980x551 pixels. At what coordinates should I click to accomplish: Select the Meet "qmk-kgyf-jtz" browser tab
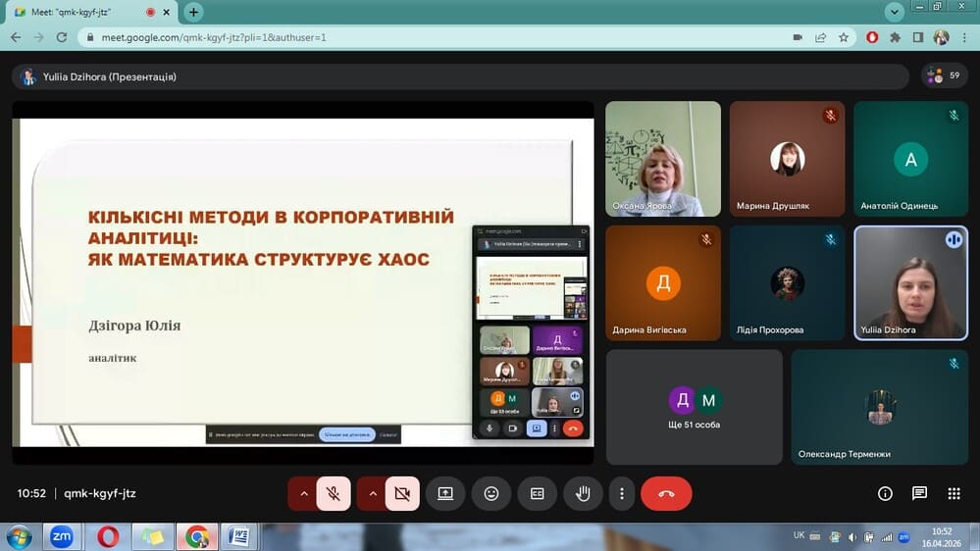(78, 13)
